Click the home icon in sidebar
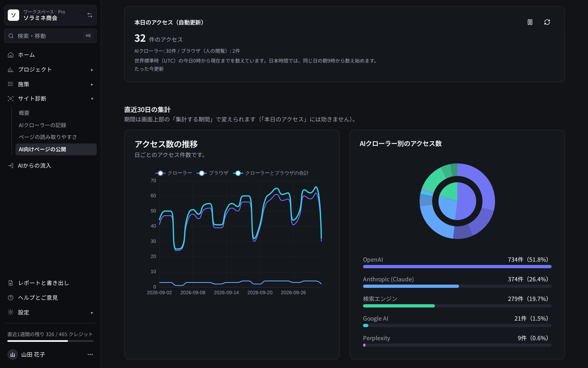Image resolution: width=588 pixels, height=368 pixels. coord(10,55)
